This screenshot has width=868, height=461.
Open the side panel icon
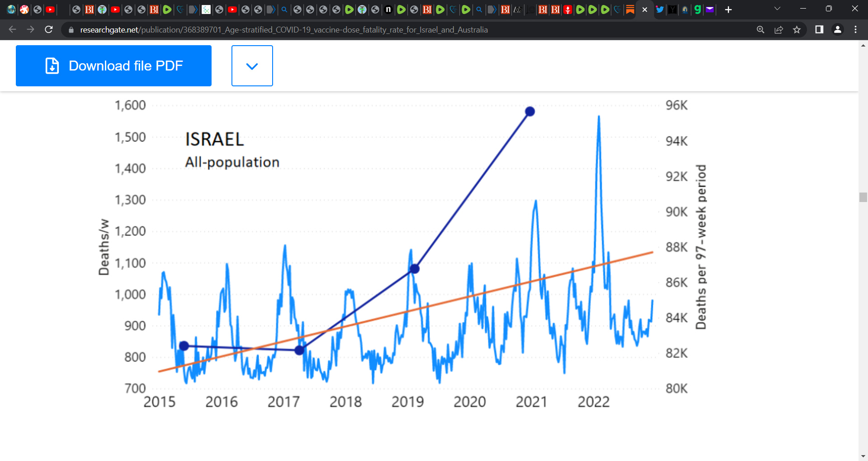click(819, 29)
